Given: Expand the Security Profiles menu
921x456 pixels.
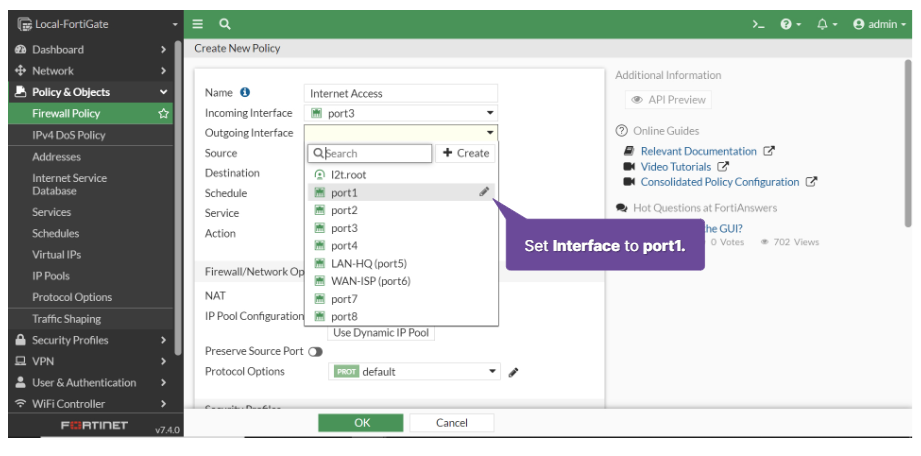Looking at the screenshot, I should [91, 340].
